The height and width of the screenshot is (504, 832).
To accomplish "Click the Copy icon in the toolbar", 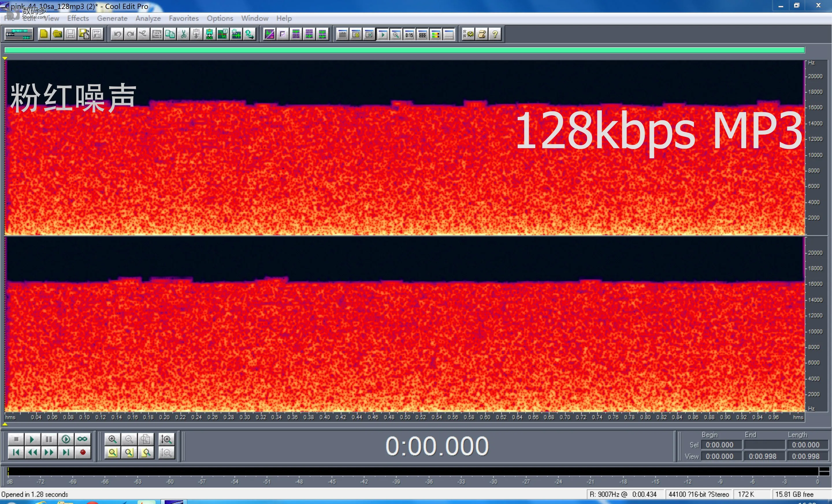I will point(170,34).
